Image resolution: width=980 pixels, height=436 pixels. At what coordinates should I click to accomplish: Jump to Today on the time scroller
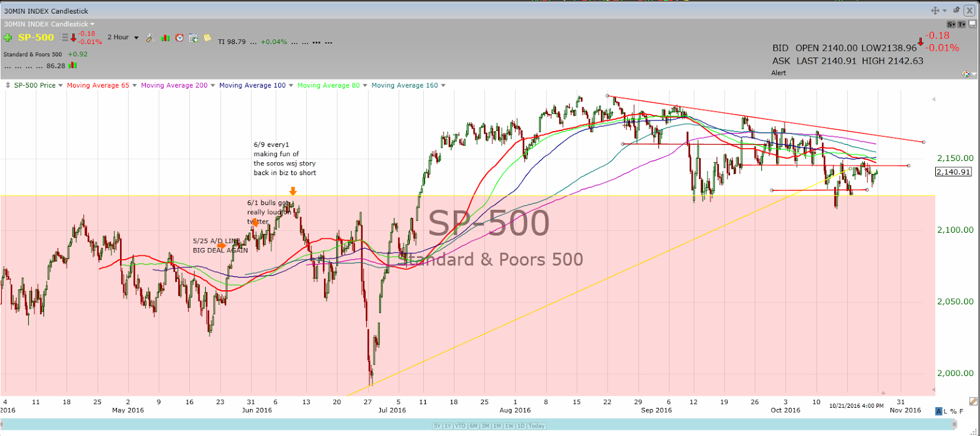coord(537,426)
